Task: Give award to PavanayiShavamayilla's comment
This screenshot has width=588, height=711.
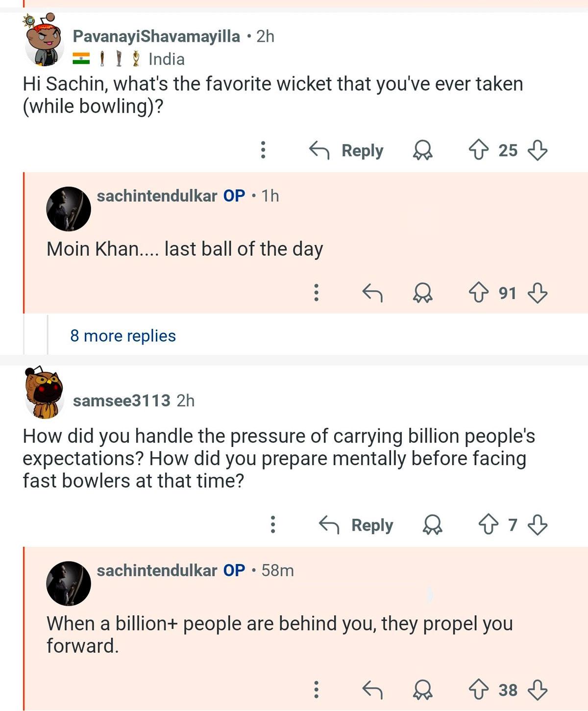Action: coord(422,150)
